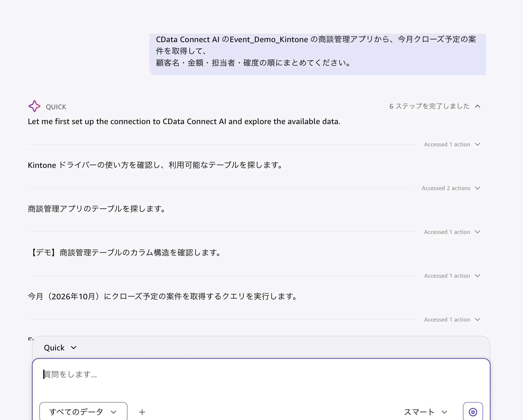
Task: Click the '6 ステップを完了しました' text
Action: [429, 106]
